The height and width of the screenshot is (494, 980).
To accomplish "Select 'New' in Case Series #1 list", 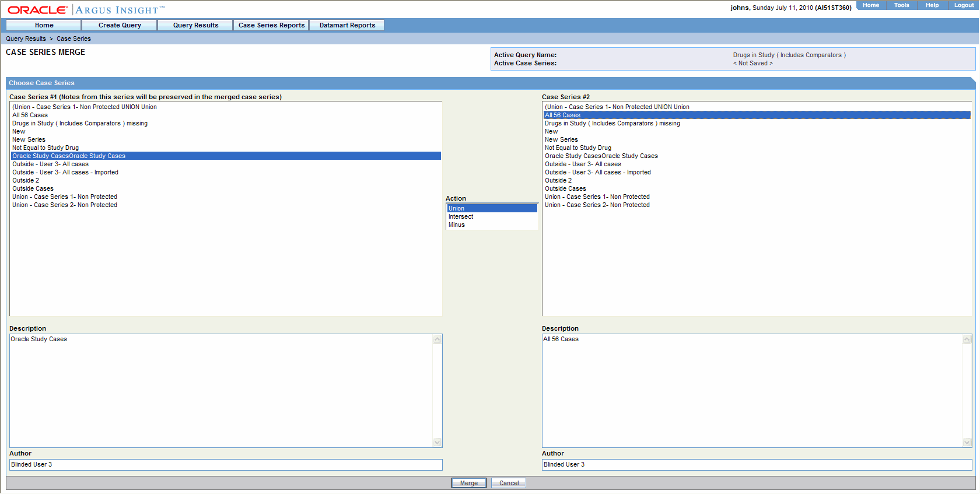I will coord(226,131).
